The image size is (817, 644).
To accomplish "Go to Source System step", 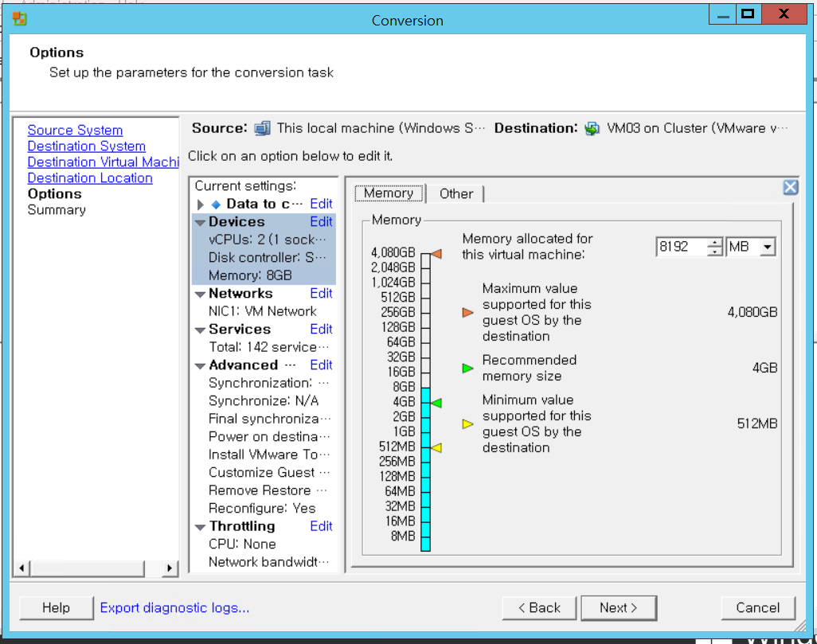I will click(75, 131).
